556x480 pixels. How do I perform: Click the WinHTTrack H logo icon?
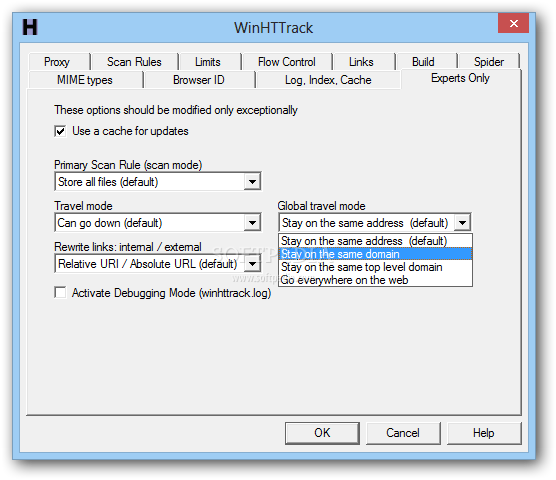click(x=30, y=27)
